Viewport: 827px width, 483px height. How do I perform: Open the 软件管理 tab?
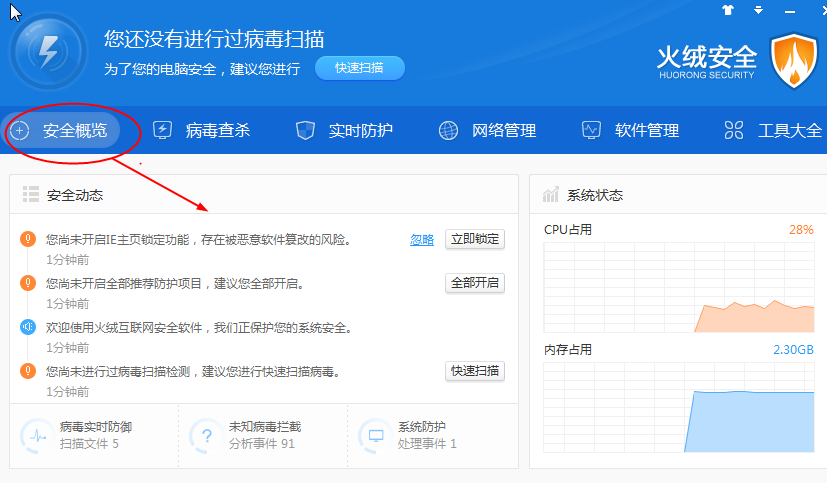pos(631,130)
